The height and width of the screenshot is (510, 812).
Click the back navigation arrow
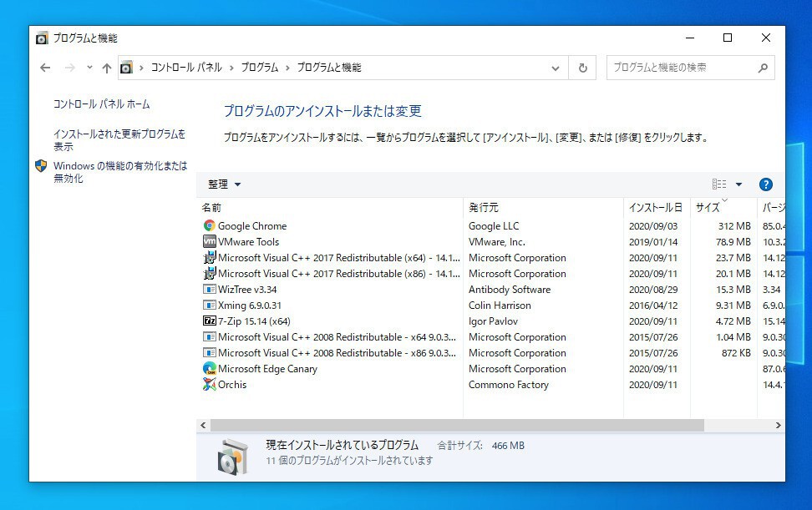[45, 68]
